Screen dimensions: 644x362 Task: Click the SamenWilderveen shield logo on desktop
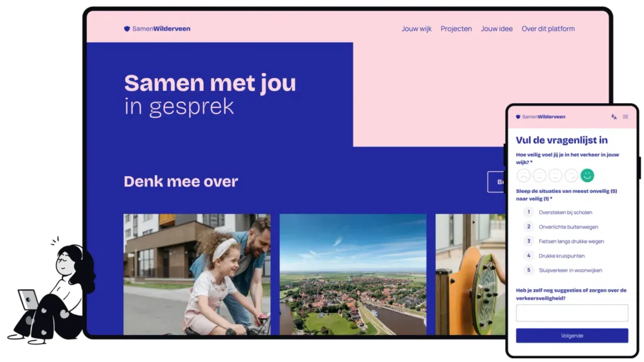pyautogui.click(x=127, y=29)
